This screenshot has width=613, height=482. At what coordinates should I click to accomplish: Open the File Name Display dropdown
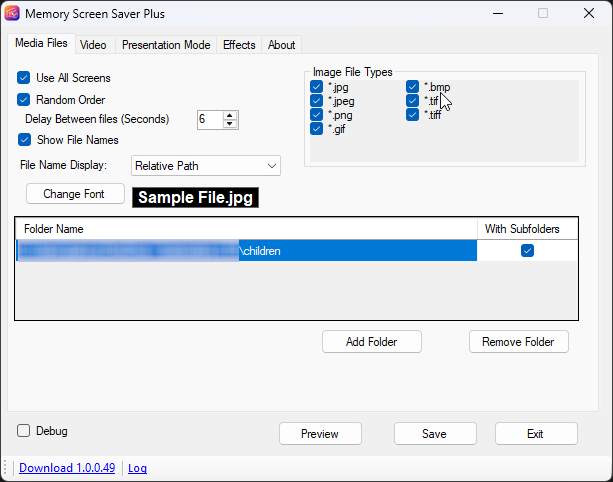coord(206,166)
